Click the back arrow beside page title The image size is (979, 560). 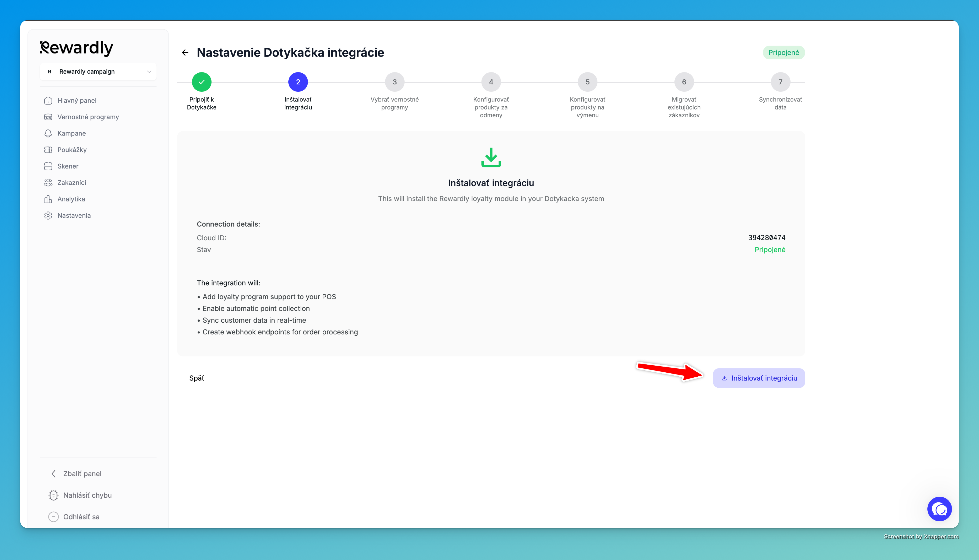pos(185,53)
